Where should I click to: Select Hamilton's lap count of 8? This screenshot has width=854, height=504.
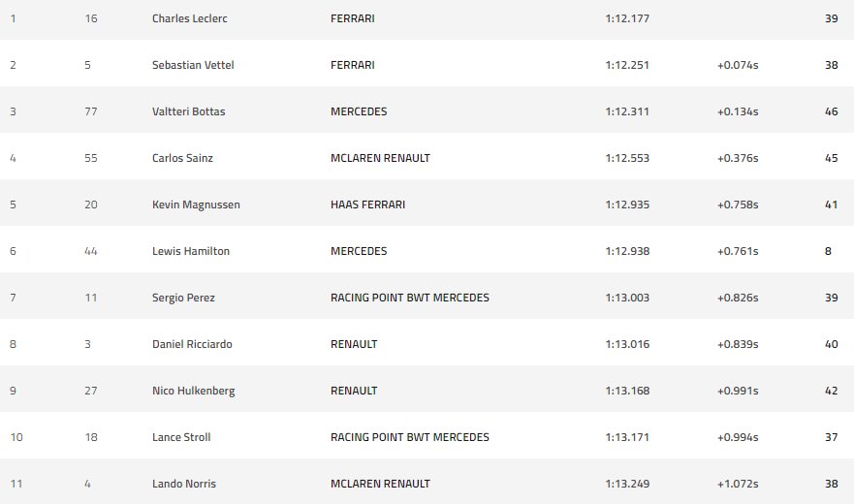pyautogui.click(x=828, y=251)
